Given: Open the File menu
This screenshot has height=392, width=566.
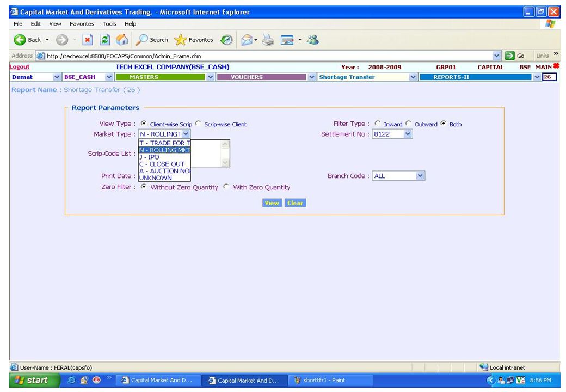Looking at the screenshot, I should 17,24.
